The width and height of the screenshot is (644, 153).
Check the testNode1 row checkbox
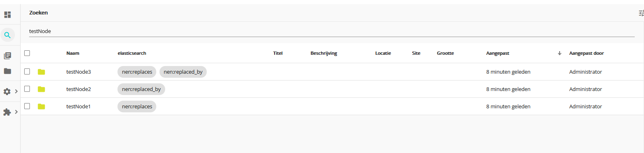[x=27, y=106]
